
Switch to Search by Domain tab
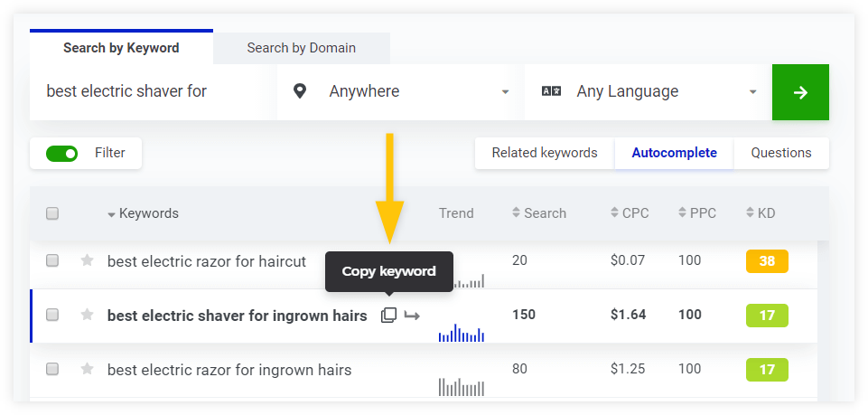(x=301, y=48)
